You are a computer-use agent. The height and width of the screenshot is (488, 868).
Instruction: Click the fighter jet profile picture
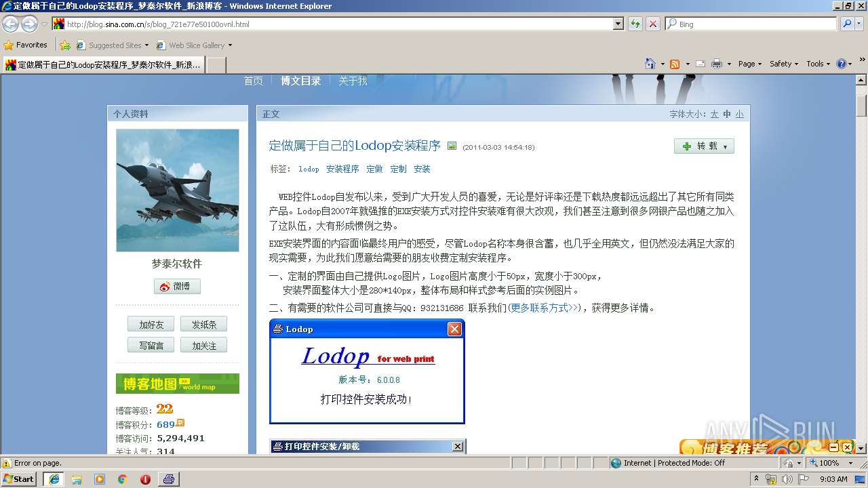[x=178, y=190]
